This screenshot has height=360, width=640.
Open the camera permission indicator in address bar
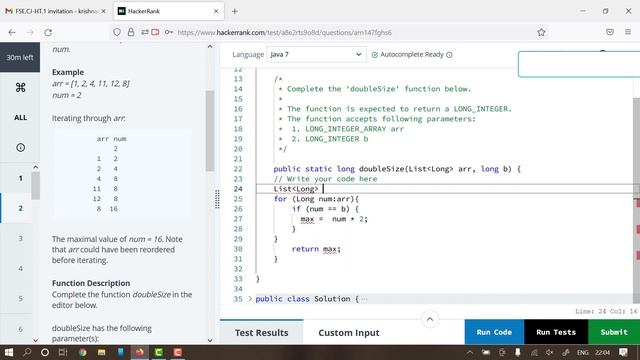tap(155, 32)
